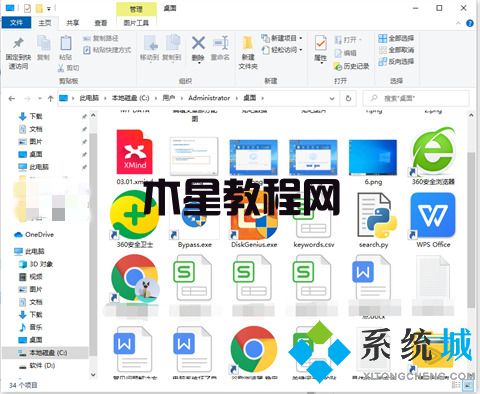
Task: Click the 重命名 rename icon
Action: [x=220, y=48]
